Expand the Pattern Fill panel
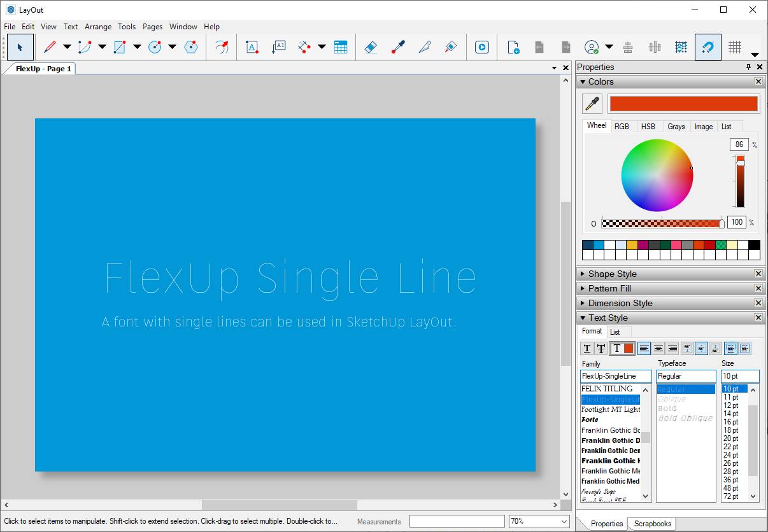This screenshot has height=532, width=768. [583, 289]
